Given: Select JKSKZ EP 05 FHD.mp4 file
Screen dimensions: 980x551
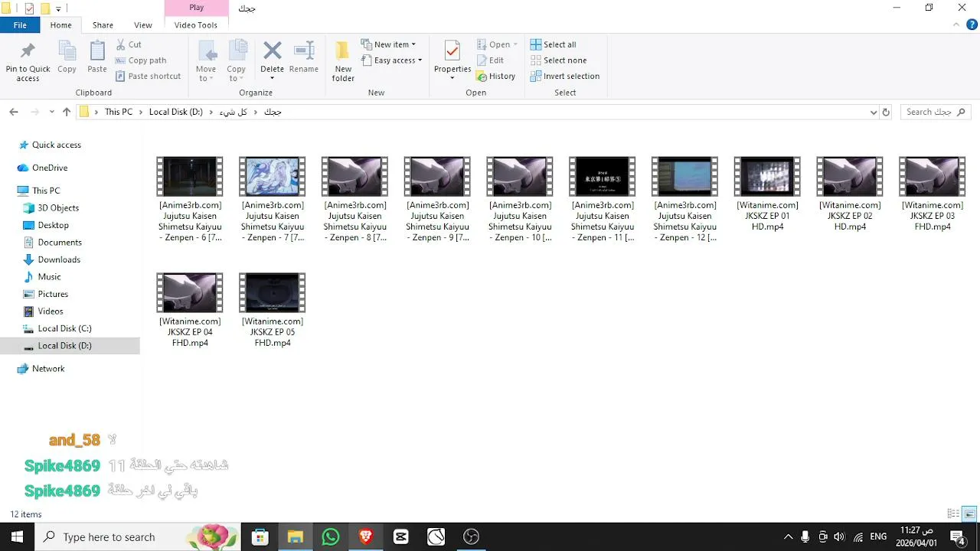Looking at the screenshot, I should click(x=273, y=310).
